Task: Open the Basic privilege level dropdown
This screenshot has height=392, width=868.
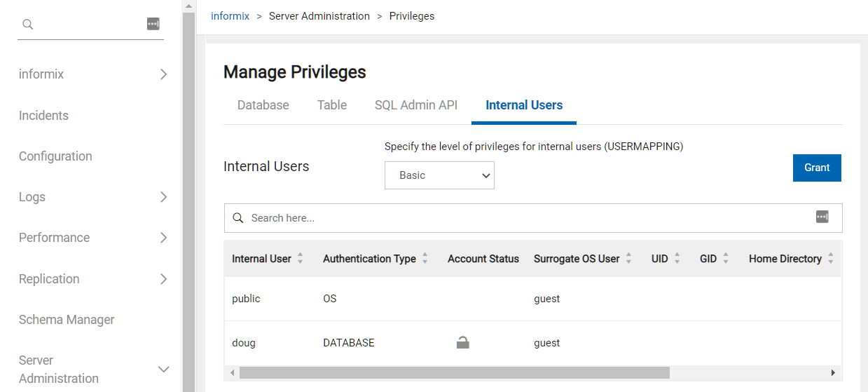Action: click(439, 175)
